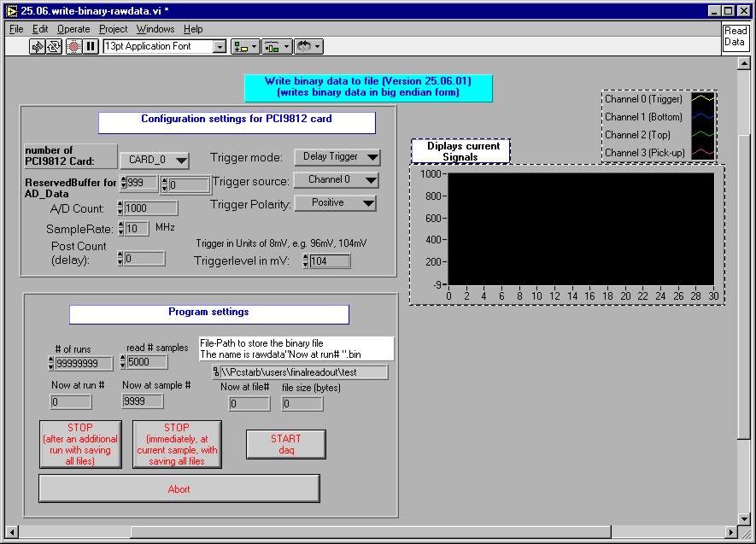
Task: Click the SampleRate field showing 10
Action: point(137,228)
